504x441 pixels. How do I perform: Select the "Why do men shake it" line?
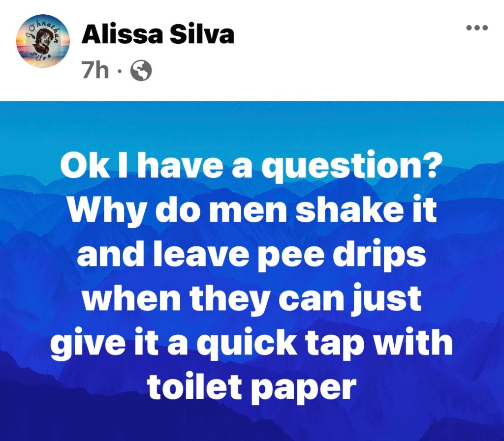pos(252,210)
